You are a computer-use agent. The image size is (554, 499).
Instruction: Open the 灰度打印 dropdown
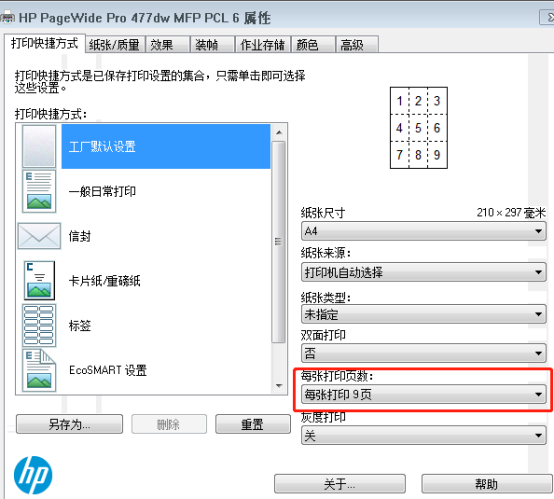click(424, 435)
